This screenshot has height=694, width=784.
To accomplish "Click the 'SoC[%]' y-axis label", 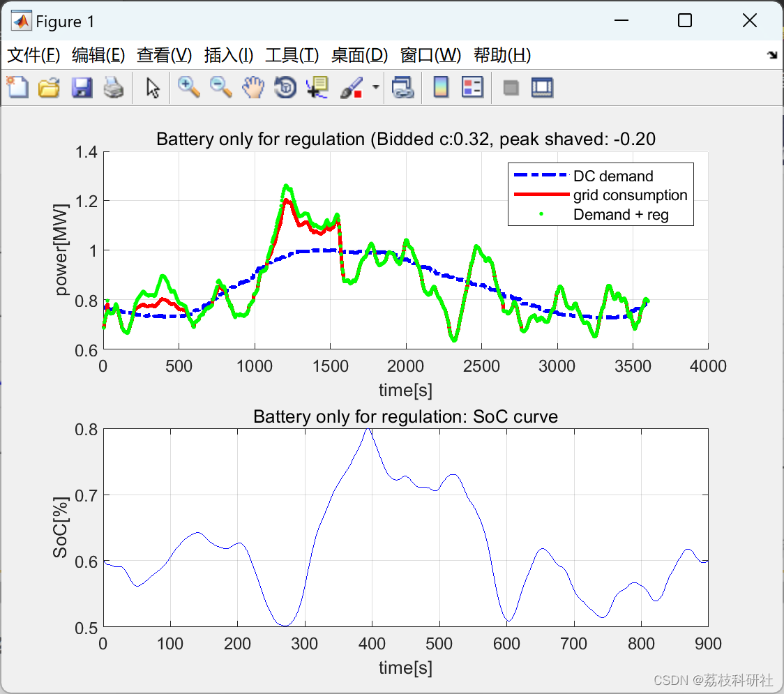I will point(61,527).
